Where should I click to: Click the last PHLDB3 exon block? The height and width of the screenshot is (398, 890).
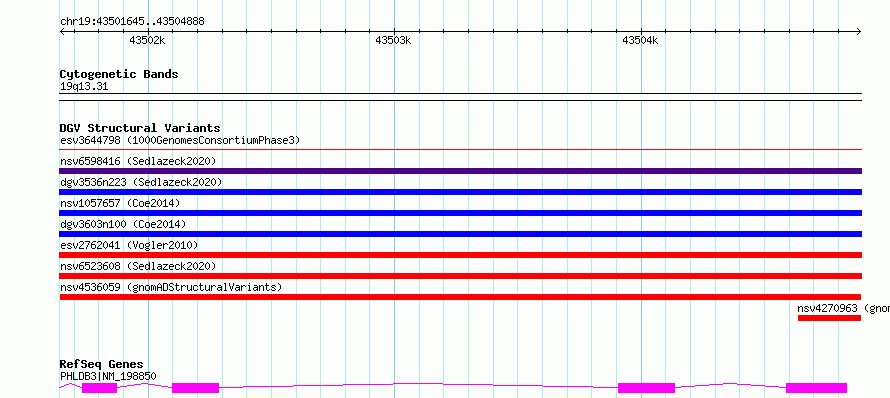(x=816, y=388)
